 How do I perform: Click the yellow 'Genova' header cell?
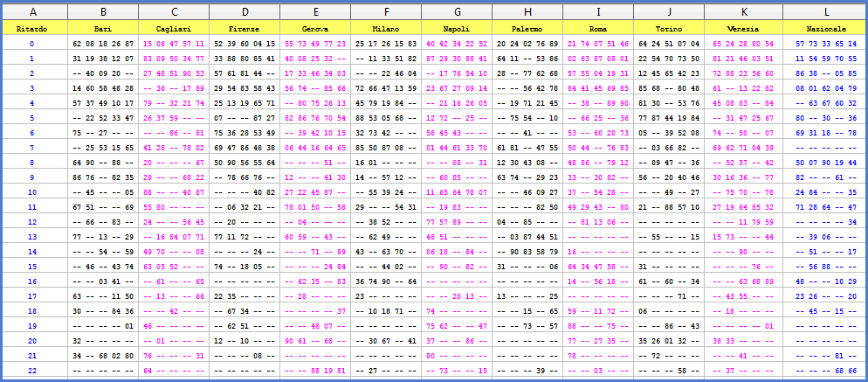click(x=315, y=28)
